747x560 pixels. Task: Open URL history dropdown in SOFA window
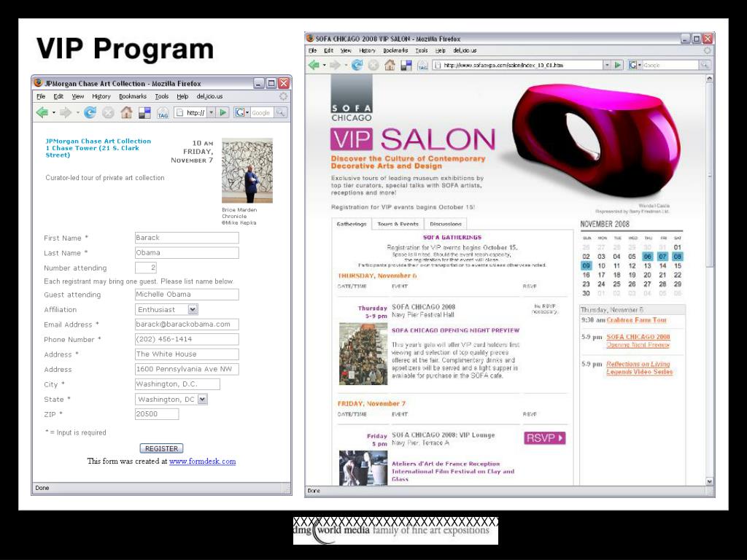tap(606, 65)
